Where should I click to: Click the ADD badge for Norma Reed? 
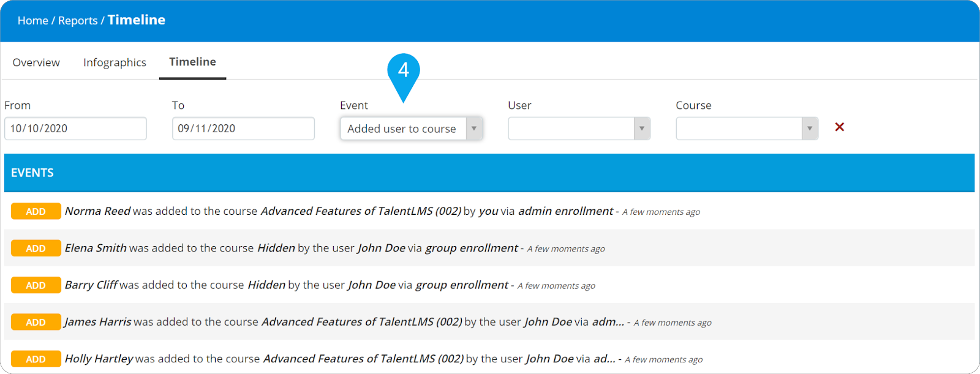36,211
